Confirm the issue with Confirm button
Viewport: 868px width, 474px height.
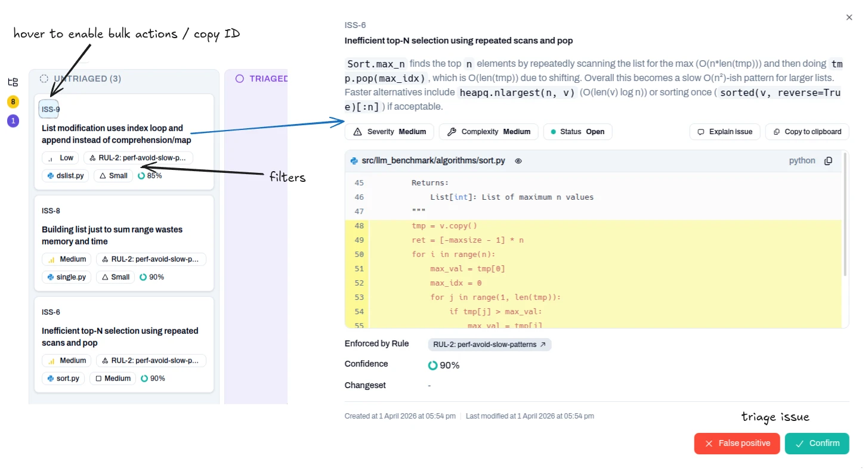click(x=817, y=444)
